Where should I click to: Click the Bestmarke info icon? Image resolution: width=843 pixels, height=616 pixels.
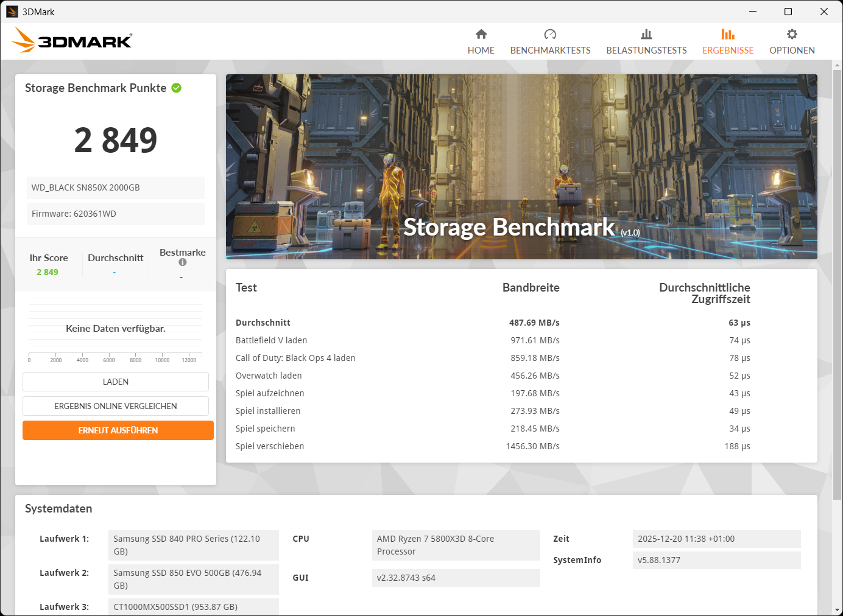click(x=183, y=262)
